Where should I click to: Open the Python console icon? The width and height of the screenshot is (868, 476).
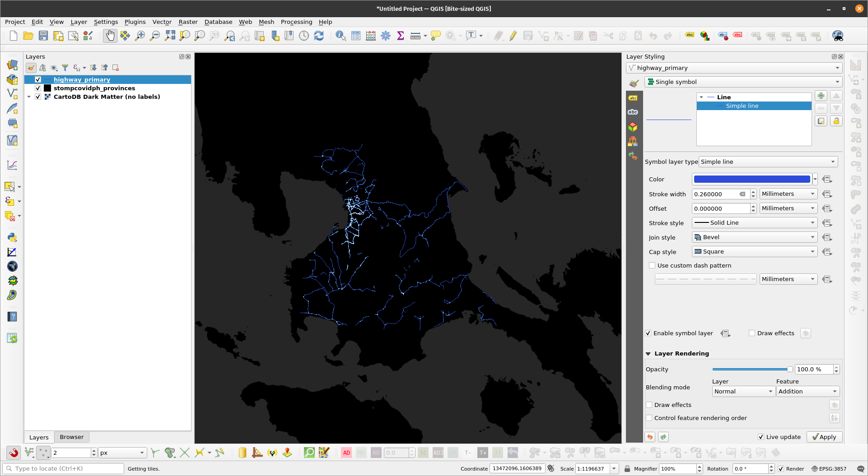click(x=12, y=237)
